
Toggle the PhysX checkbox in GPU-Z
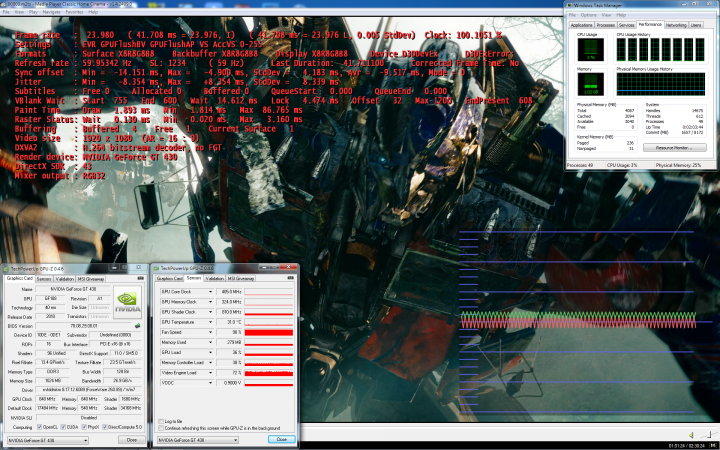point(84,427)
